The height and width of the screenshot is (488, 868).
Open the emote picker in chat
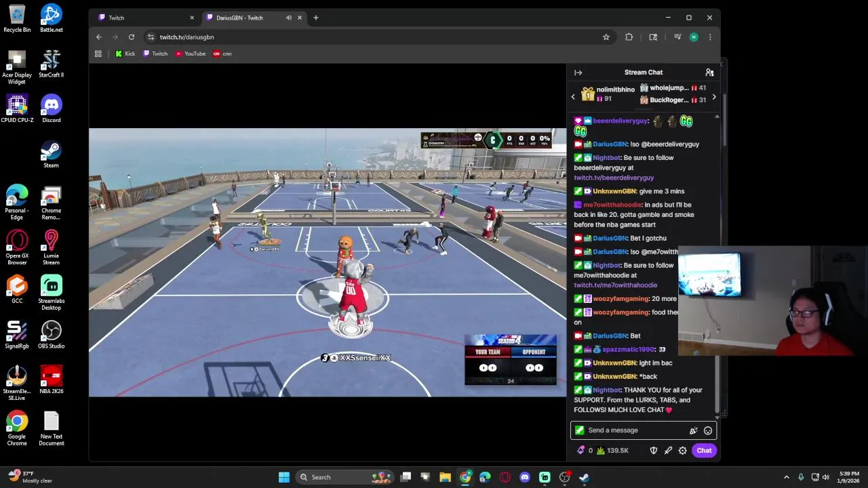(x=708, y=430)
